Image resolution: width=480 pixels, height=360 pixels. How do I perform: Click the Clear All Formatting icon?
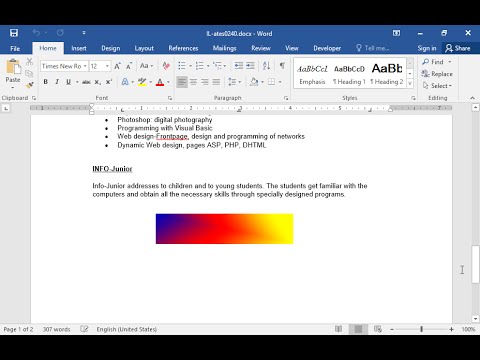pos(166,66)
